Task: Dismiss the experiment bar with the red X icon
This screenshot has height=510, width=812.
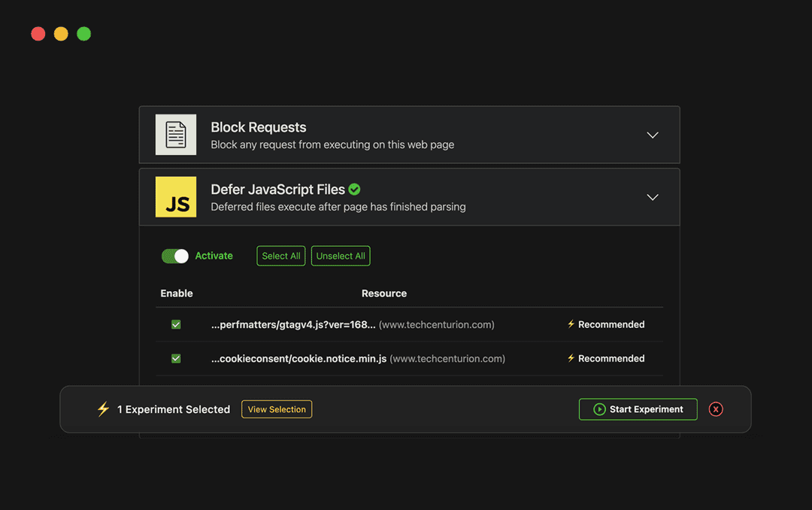Action: coord(715,409)
